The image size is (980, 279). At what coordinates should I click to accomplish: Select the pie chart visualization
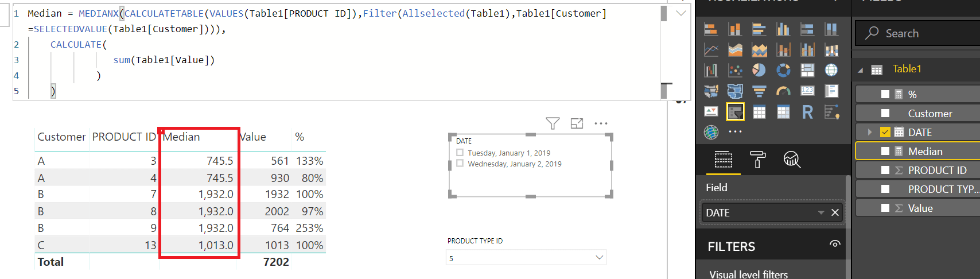pyautogui.click(x=759, y=70)
